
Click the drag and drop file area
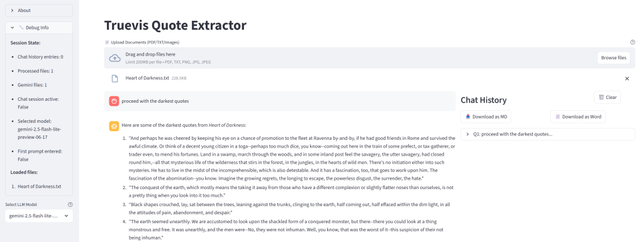(x=370, y=58)
